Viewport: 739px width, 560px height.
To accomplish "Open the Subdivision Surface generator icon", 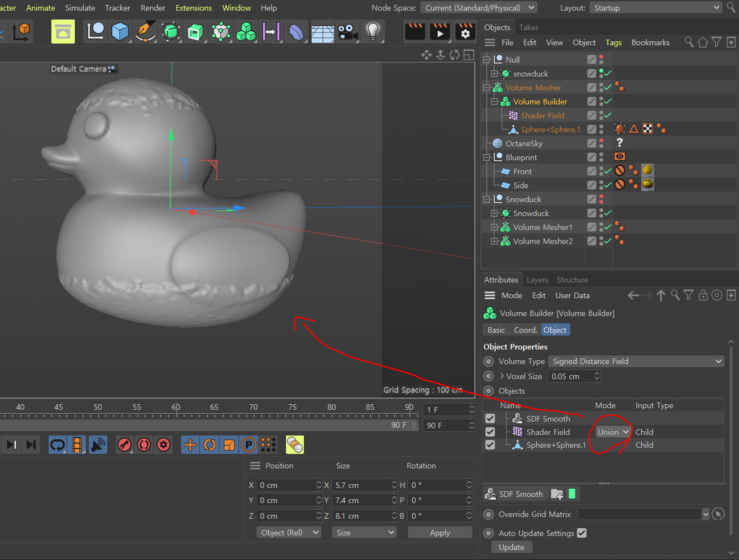I will (171, 32).
